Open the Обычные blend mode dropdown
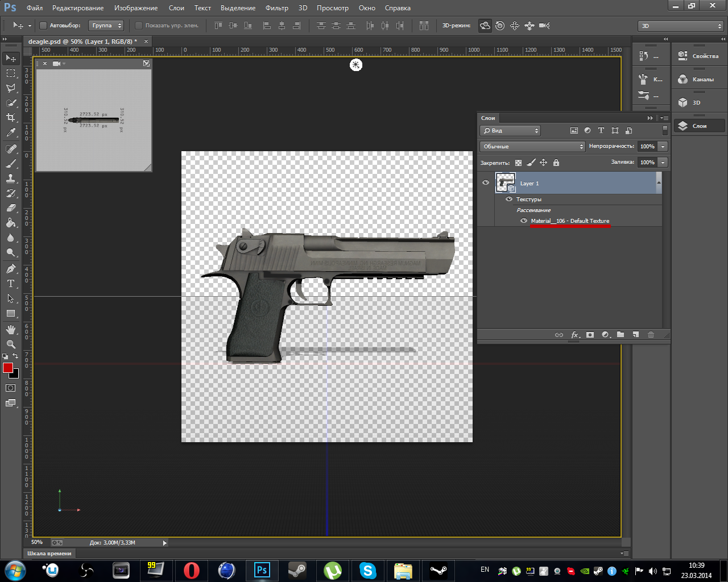 (532, 147)
